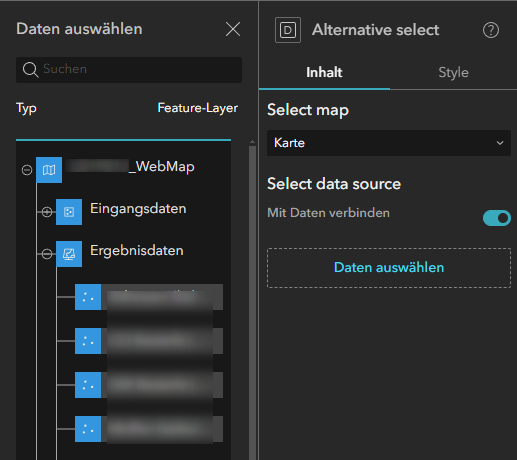This screenshot has height=460, width=517.
Task: Expand the Eingangsdaten group
Action: click(x=47, y=212)
